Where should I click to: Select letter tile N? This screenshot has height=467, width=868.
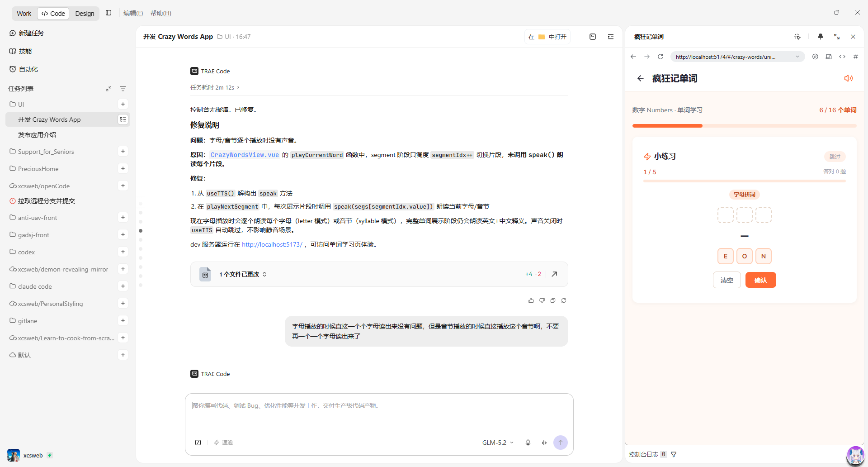[x=764, y=256]
